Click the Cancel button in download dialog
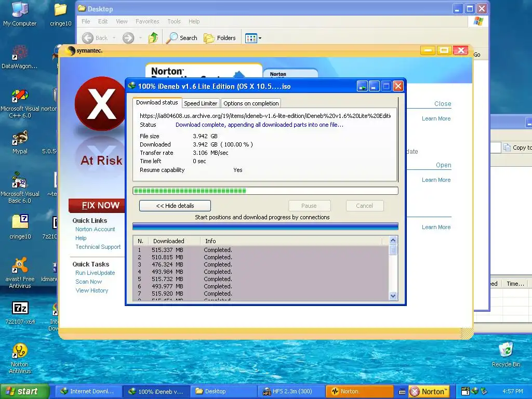This screenshot has height=399, width=532. point(364,206)
